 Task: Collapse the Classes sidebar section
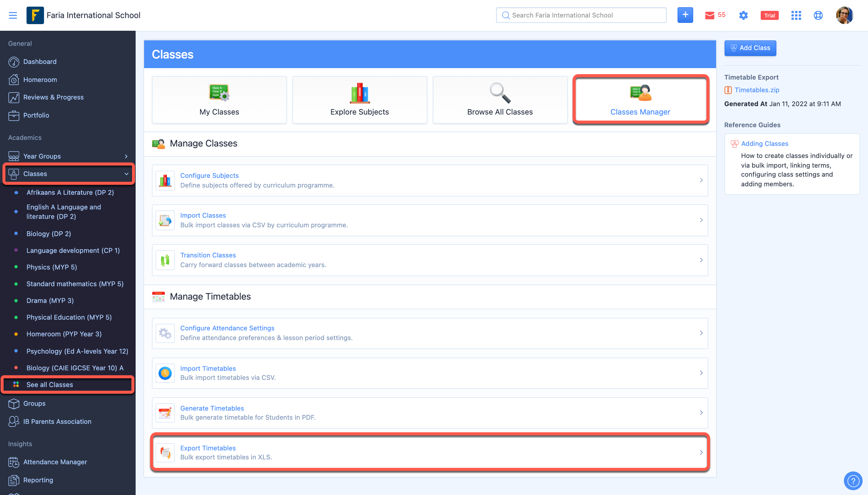[126, 174]
